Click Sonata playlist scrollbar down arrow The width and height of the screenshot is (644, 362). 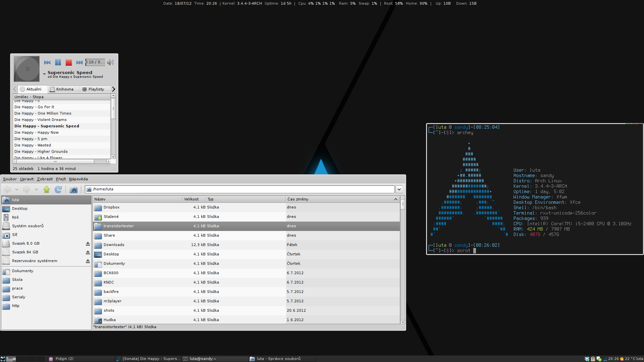pyautogui.click(x=113, y=157)
